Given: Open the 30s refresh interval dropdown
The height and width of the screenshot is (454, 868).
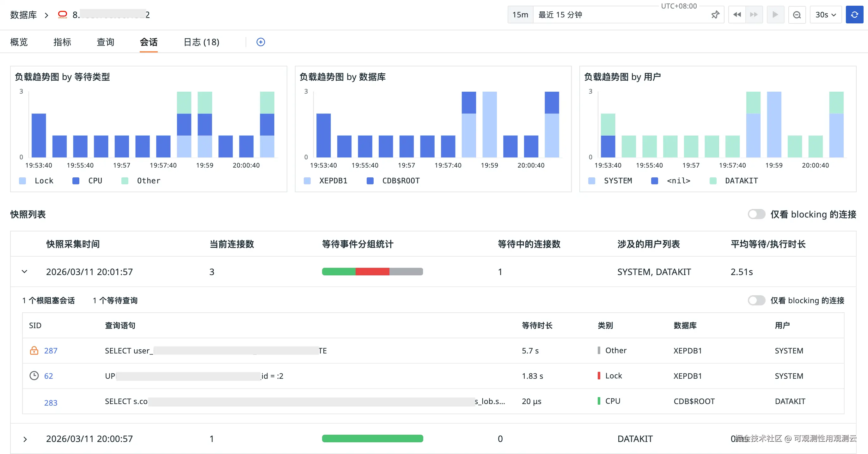Looking at the screenshot, I should pyautogui.click(x=826, y=15).
